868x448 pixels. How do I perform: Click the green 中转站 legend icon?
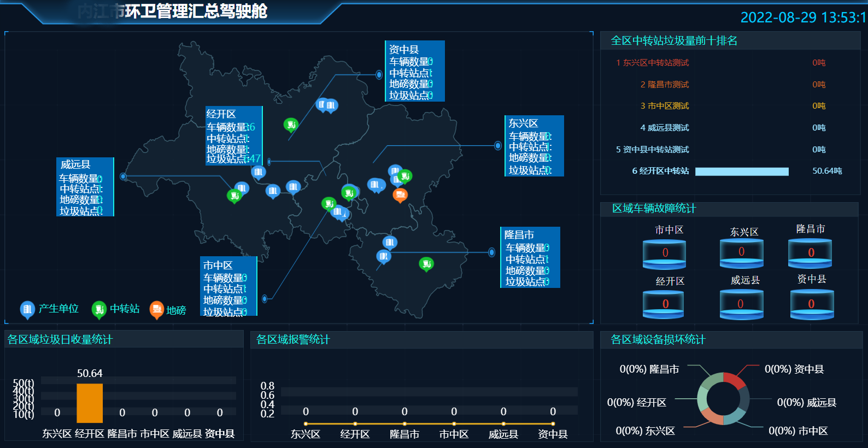pyautogui.click(x=98, y=309)
